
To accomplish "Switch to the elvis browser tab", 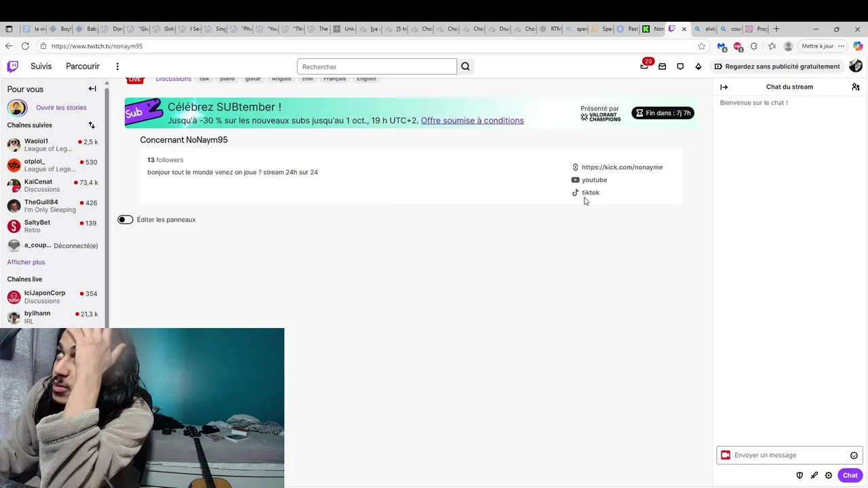I will (705, 29).
